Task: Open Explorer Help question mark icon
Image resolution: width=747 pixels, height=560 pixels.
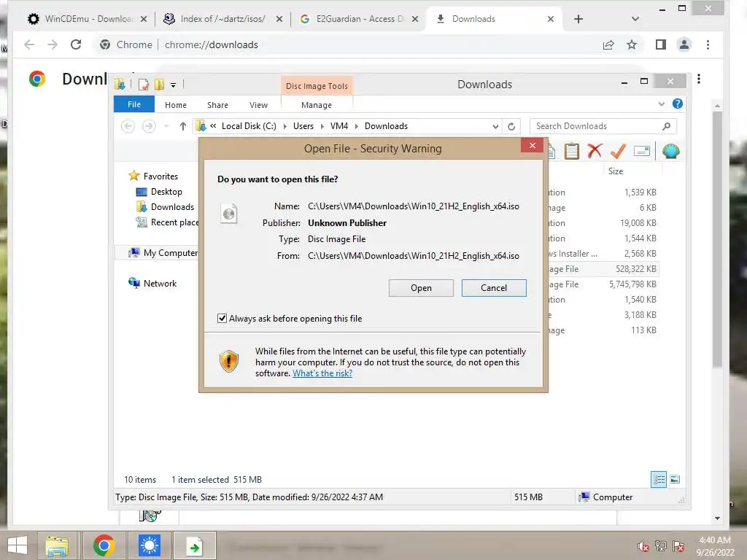Action: click(x=677, y=104)
